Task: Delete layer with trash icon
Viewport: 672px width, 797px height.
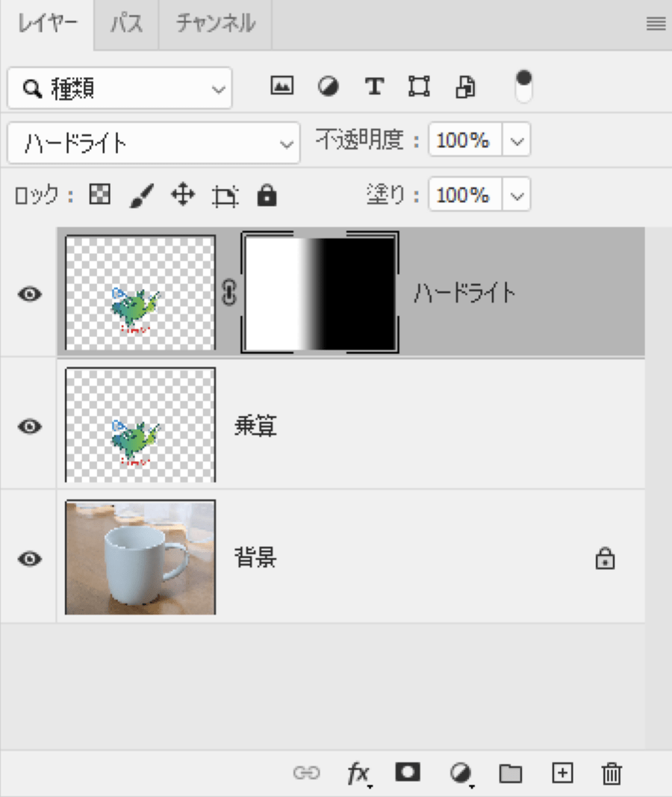Action: 612,773
